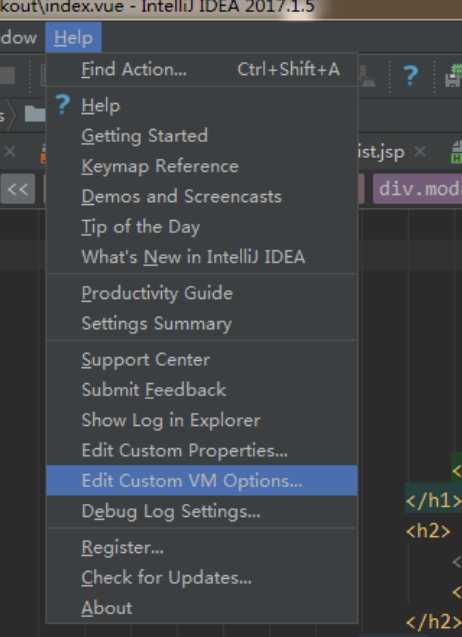The height and width of the screenshot is (637, 462).
Task: Click the Help item with question mark
Action: click(202, 106)
